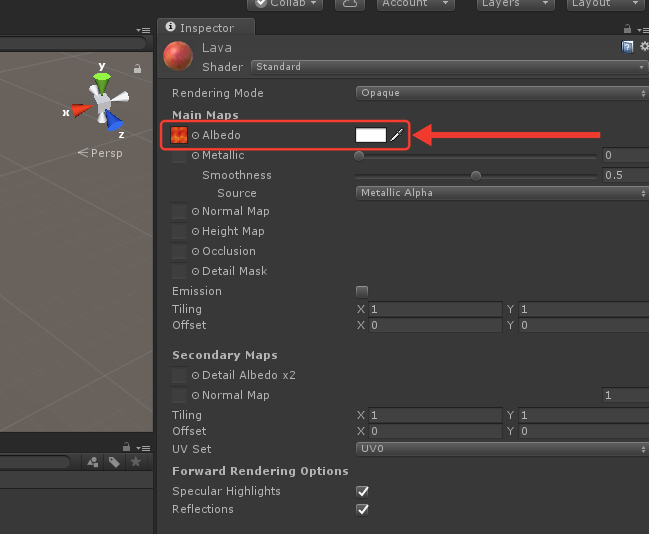
Task: Click the Detail Mask picker circle
Action: tap(195, 272)
